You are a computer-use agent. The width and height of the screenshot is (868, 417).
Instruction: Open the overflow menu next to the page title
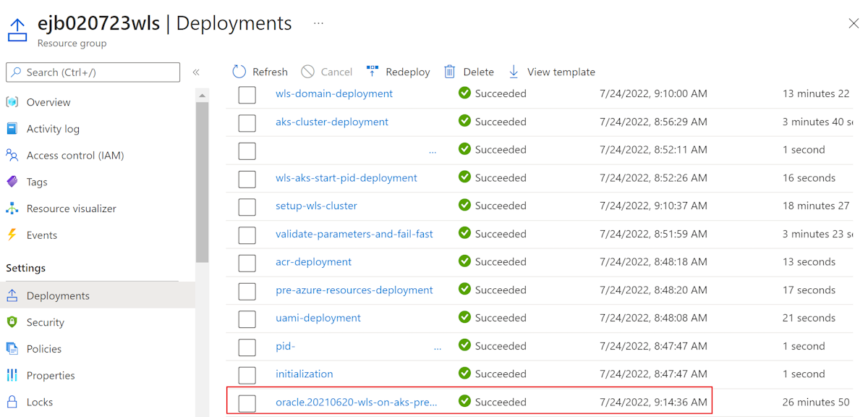[x=317, y=23]
